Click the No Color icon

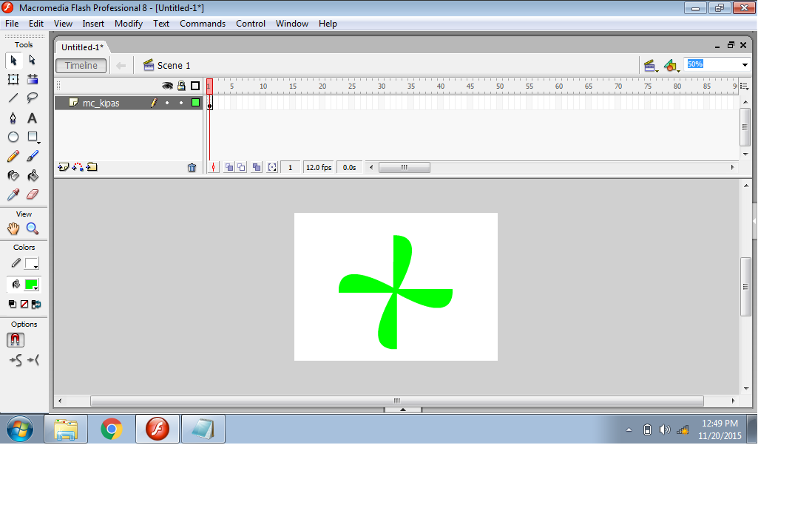[x=24, y=305]
